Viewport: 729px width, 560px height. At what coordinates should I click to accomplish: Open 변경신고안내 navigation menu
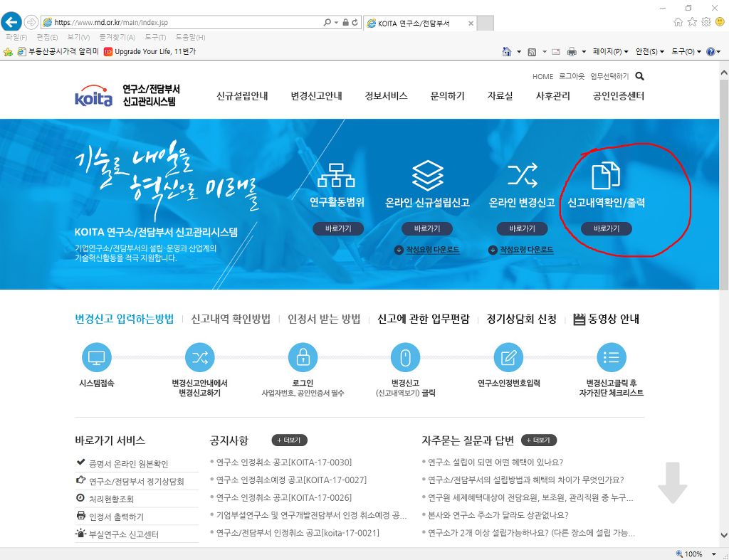(x=317, y=96)
